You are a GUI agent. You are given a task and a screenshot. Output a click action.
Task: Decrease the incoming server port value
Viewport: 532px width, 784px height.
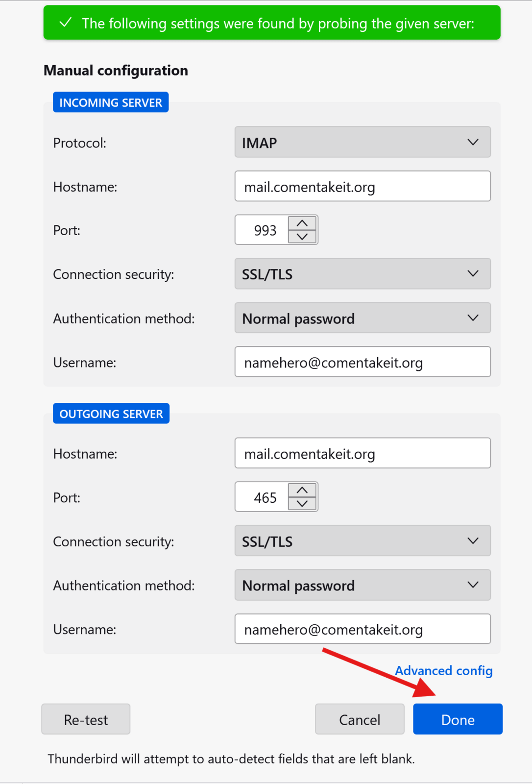pos(302,237)
